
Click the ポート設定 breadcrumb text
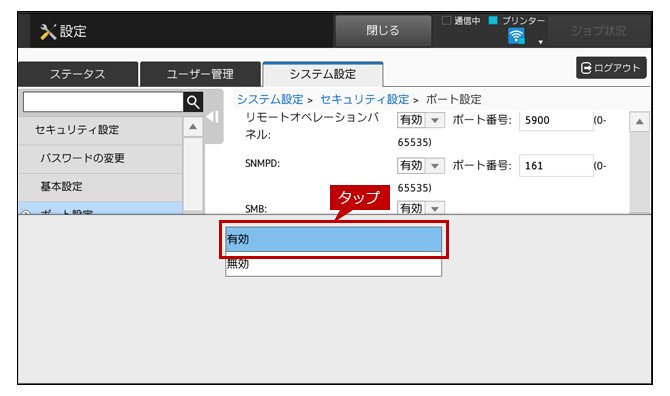click(453, 100)
